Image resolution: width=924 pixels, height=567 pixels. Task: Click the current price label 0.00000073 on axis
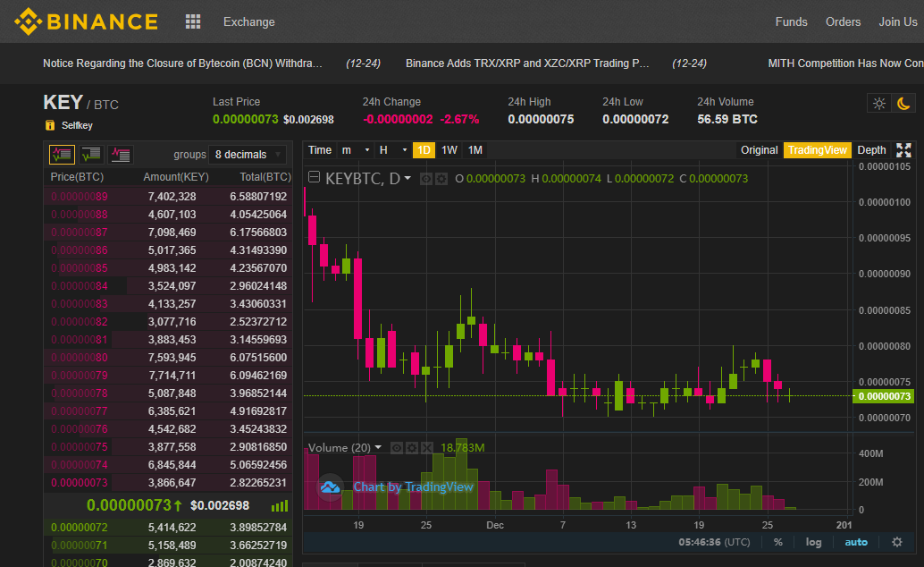pyautogui.click(x=883, y=396)
